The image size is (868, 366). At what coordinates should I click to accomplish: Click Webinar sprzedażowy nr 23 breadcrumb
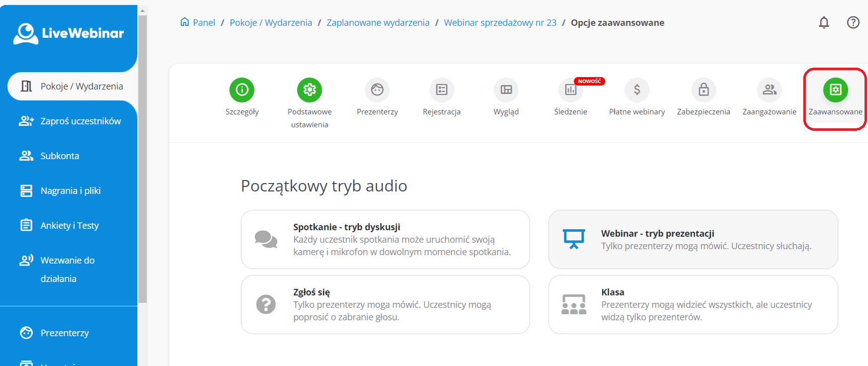pyautogui.click(x=500, y=23)
